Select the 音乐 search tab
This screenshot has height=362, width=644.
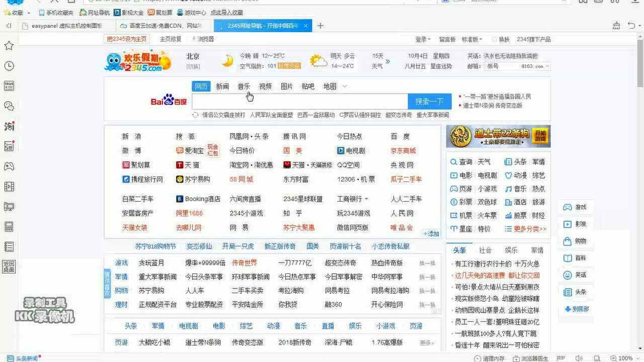click(244, 86)
